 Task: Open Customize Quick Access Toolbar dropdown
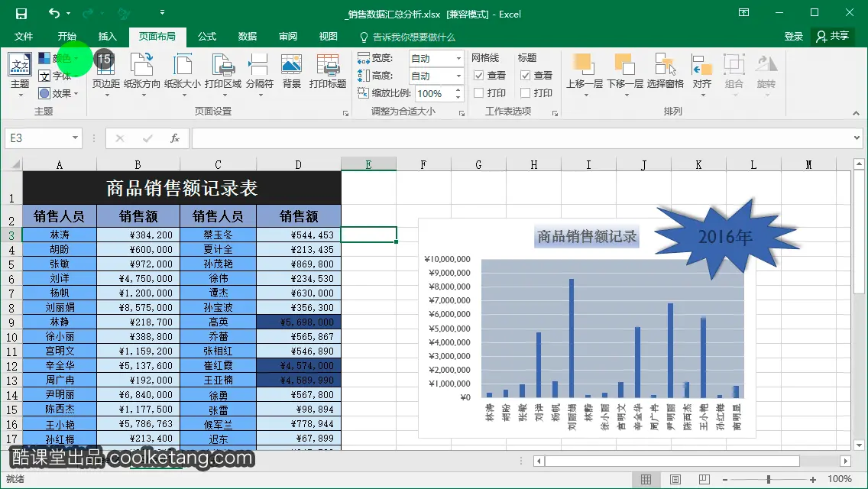tap(162, 12)
